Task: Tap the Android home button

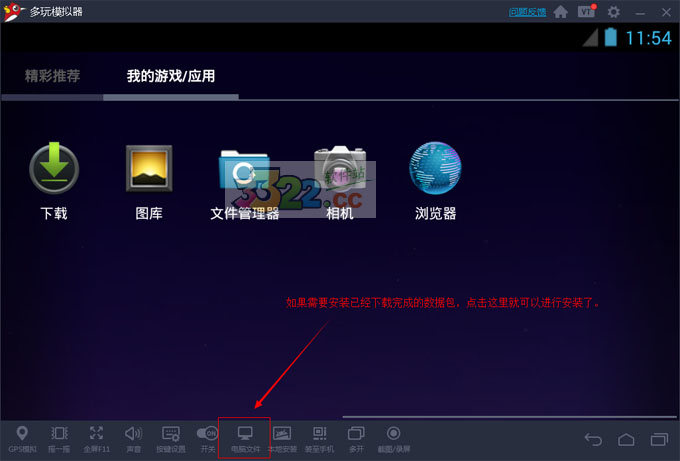Action: pos(626,439)
